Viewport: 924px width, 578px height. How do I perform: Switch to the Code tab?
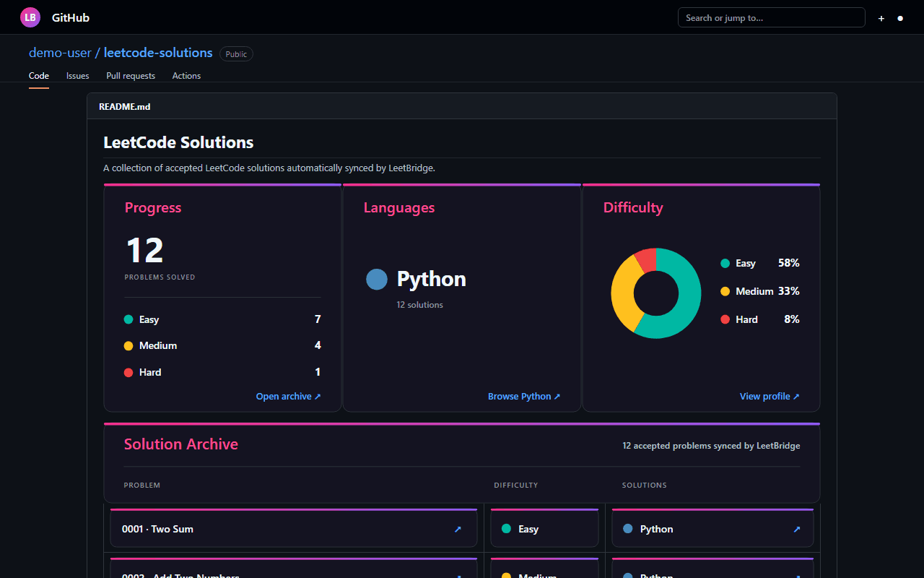point(39,76)
